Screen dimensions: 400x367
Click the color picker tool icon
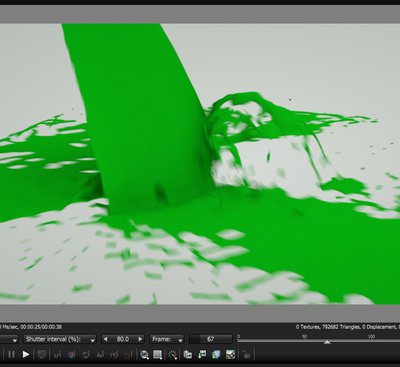click(173, 355)
